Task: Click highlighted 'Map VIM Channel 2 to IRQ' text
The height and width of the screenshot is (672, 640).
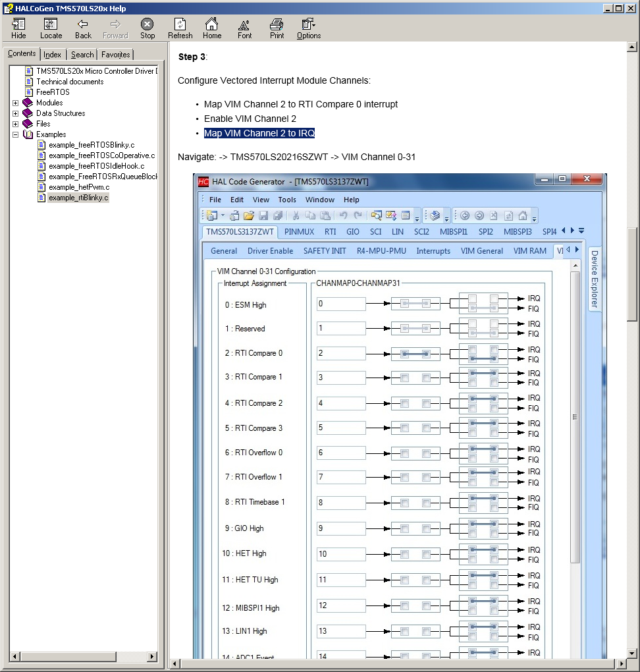Action: (259, 133)
